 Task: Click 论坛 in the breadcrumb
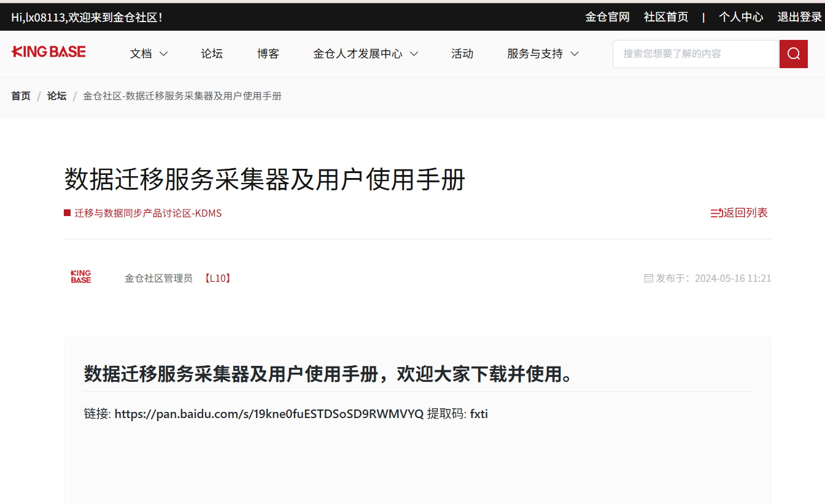(x=56, y=96)
